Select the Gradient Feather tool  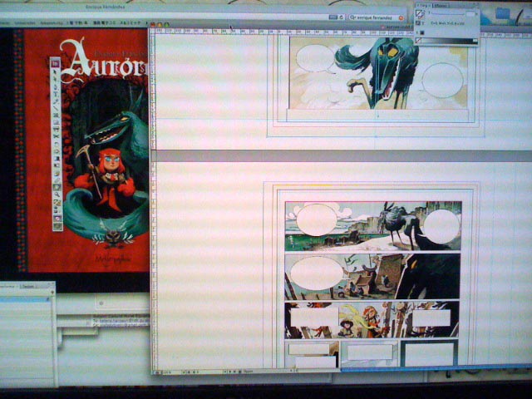point(57,165)
